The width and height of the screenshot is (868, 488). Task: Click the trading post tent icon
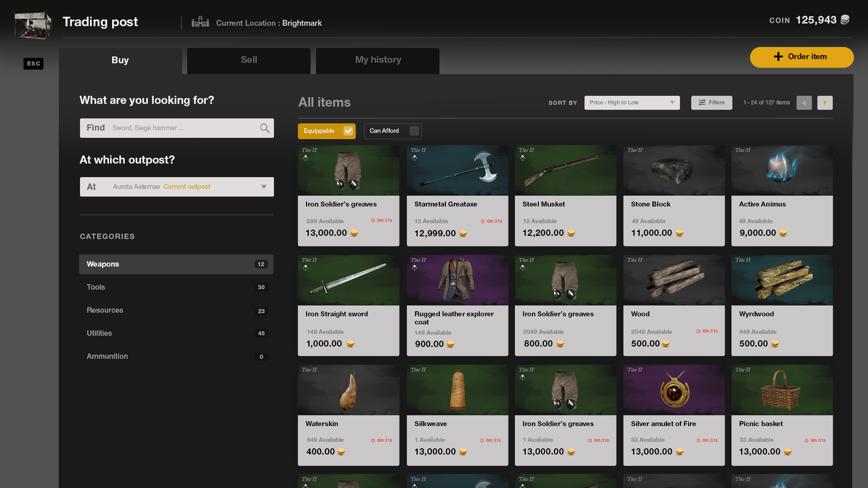(33, 24)
